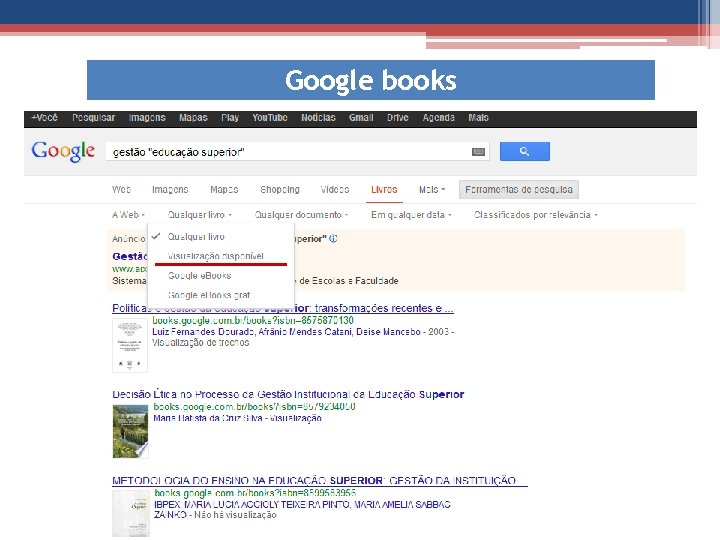Open YouTube in the black bar

point(270,118)
